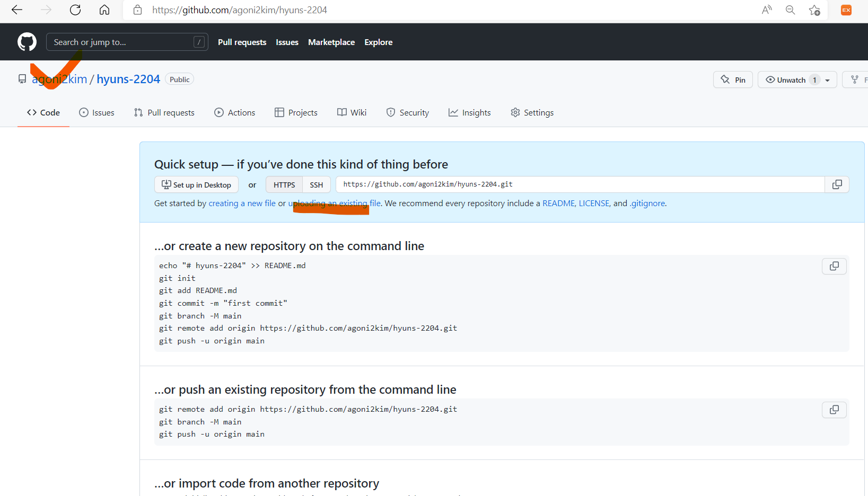The height and width of the screenshot is (496, 868).
Task: Focus the Search or jump to field
Action: pyautogui.click(x=127, y=42)
